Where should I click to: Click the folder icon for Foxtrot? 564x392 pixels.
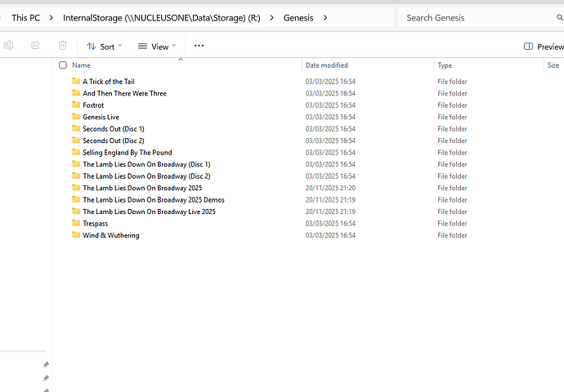[x=76, y=105]
